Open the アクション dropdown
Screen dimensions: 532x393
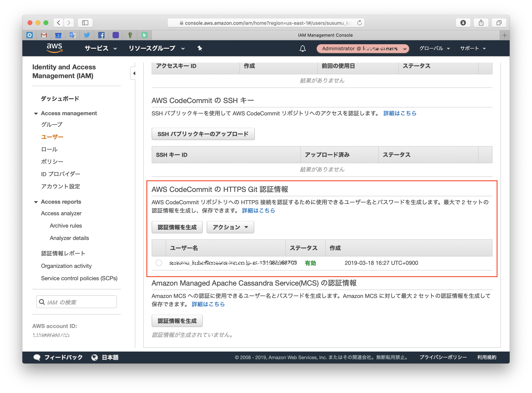pos(230,227)
